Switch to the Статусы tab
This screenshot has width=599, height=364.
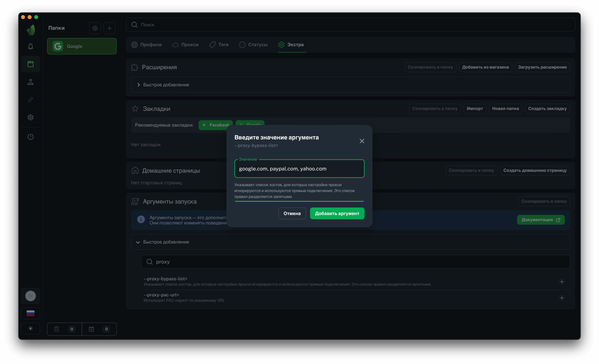[253, 45]
